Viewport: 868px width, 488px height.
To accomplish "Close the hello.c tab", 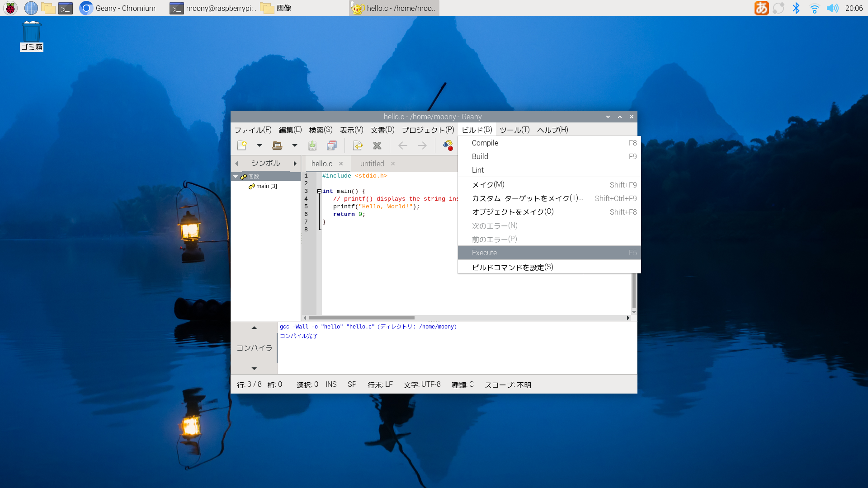I will click(x=341, y=164).
